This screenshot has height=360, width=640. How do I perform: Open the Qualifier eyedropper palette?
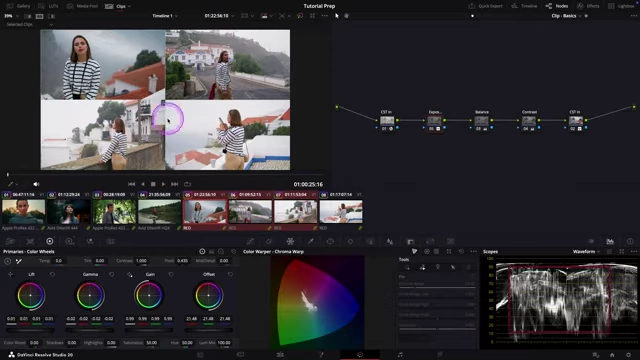click(311, 241)
